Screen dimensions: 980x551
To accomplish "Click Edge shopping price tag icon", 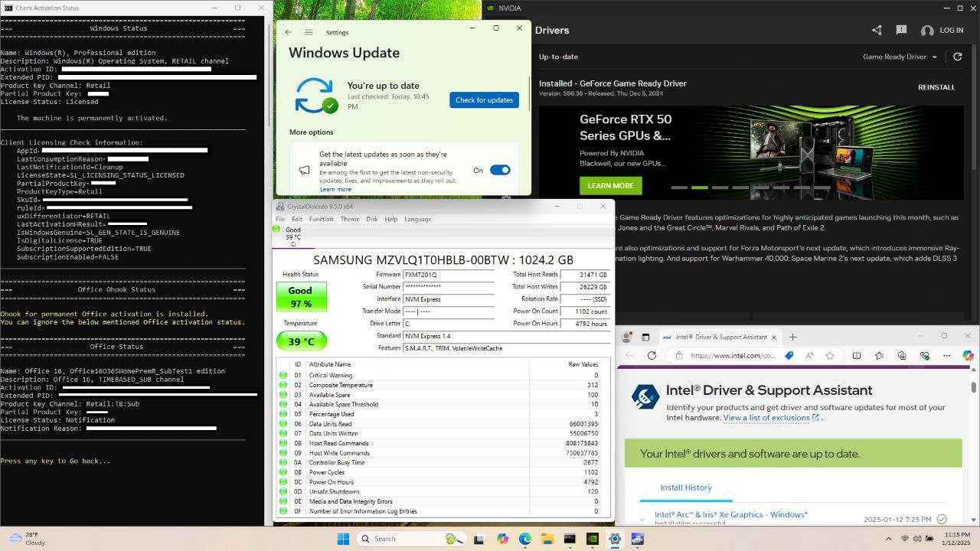I will pos(789,355).
